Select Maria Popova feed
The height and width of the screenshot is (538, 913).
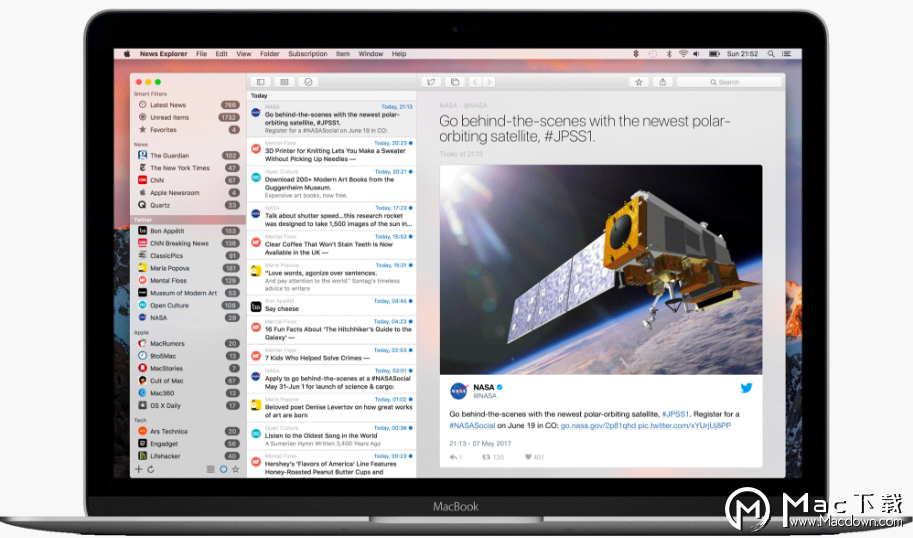click(x=188, y=268)
